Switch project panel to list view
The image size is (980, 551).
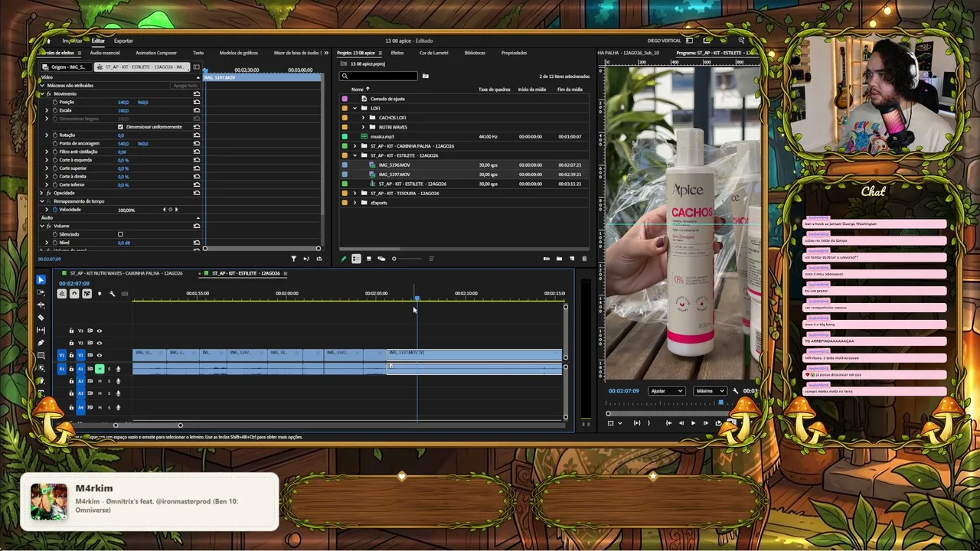point(356,259)
